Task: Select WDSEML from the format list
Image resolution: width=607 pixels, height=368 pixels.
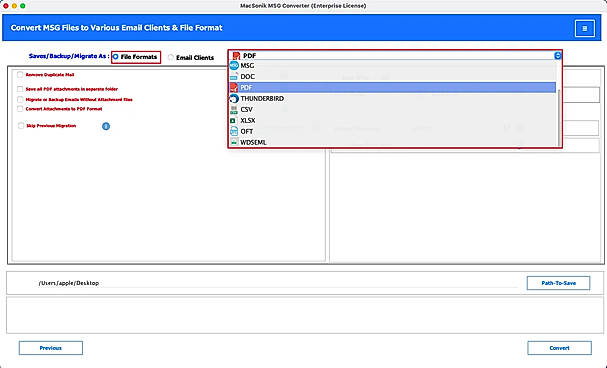Action: pos(393,142)
